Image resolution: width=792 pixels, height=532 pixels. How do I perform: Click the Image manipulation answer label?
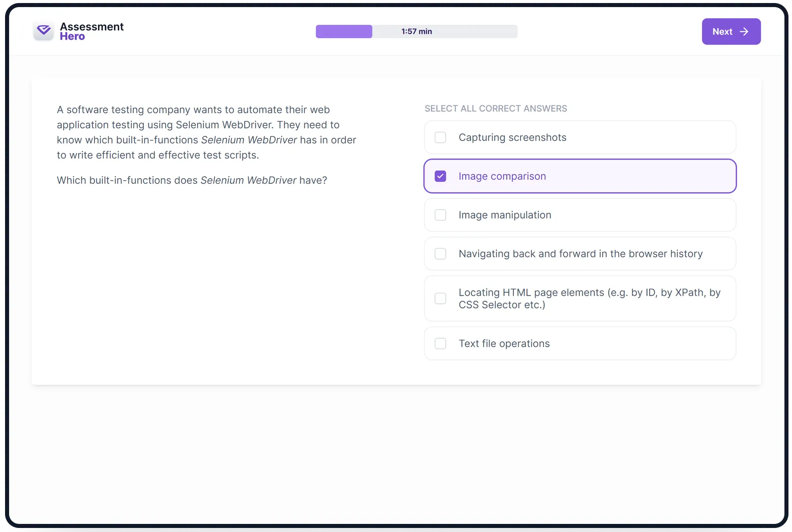pos(505,215)
